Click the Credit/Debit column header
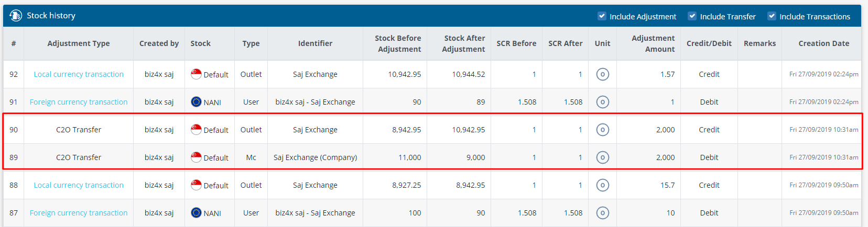 (709, 43)
